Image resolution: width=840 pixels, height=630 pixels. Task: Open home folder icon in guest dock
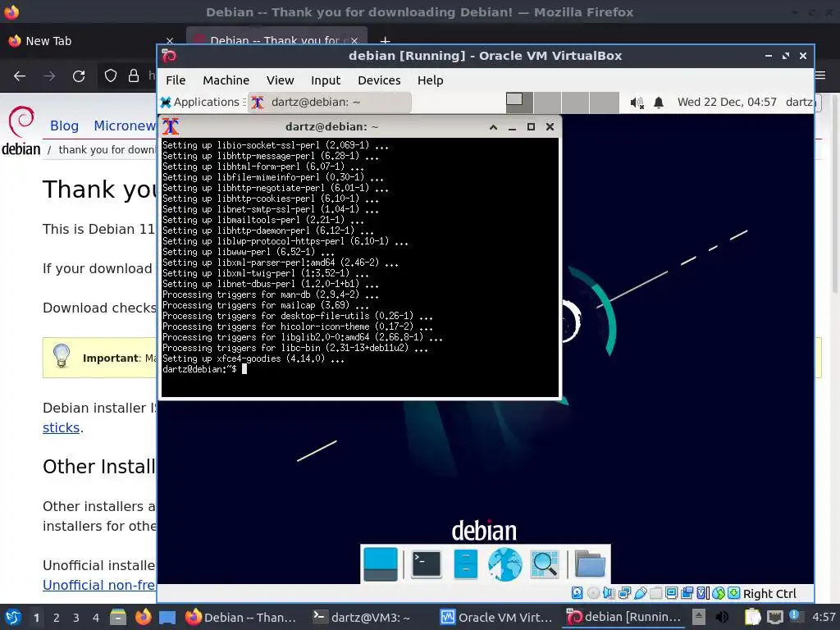tap(590, 564)
